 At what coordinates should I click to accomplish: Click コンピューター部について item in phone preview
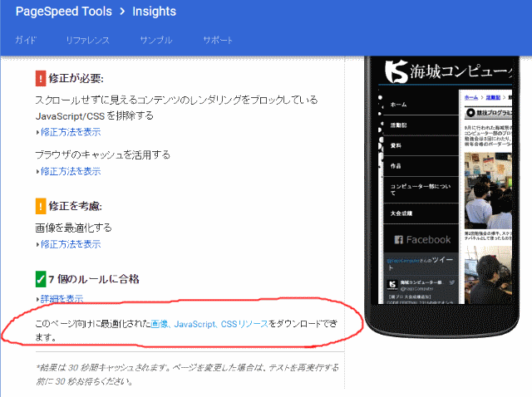(x=421, y=189)
